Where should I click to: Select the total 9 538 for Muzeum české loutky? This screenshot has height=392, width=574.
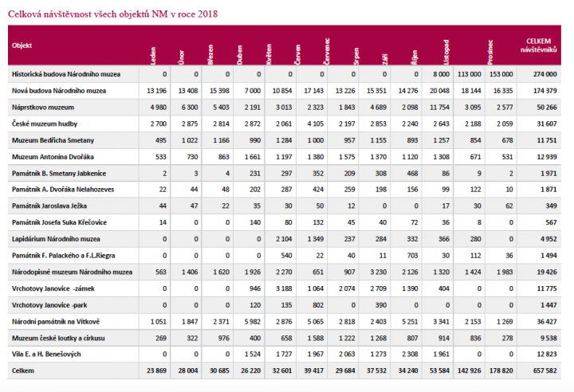click(548, 338)
